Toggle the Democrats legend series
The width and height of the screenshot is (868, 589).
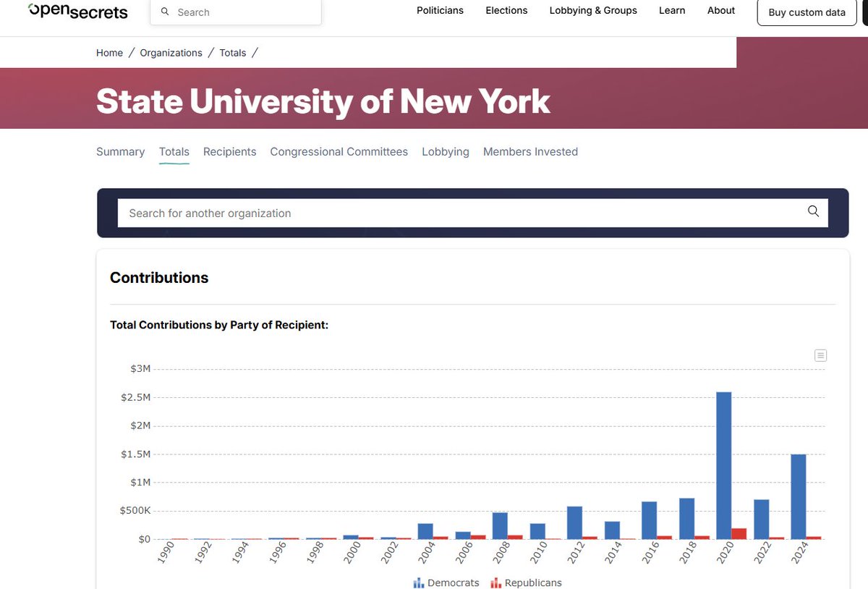446,582
